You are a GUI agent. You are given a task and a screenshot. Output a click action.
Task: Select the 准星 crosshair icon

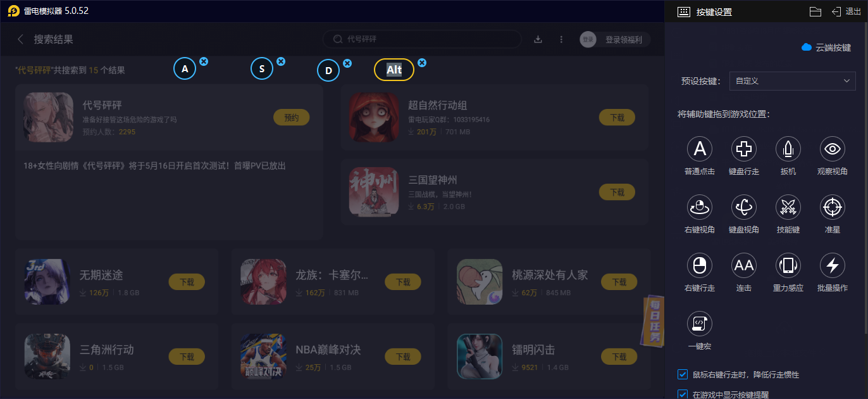tap(833, 207)
